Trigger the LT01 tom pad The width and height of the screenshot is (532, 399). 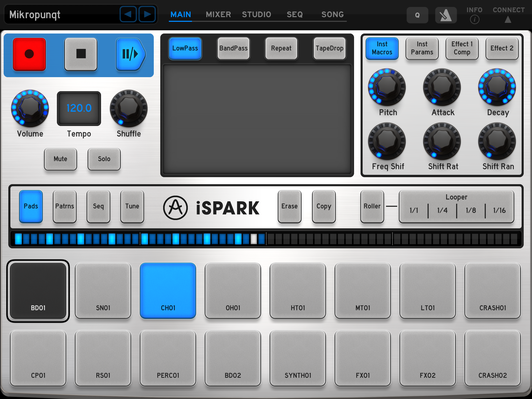pyautogui.click(x=428, y=291)
